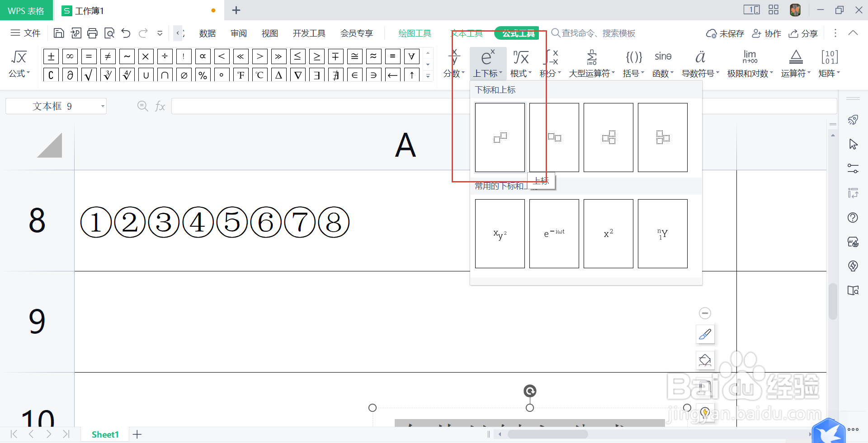Choose the superscript template
The width and height of the screenshot is (868, 443).
500,137
